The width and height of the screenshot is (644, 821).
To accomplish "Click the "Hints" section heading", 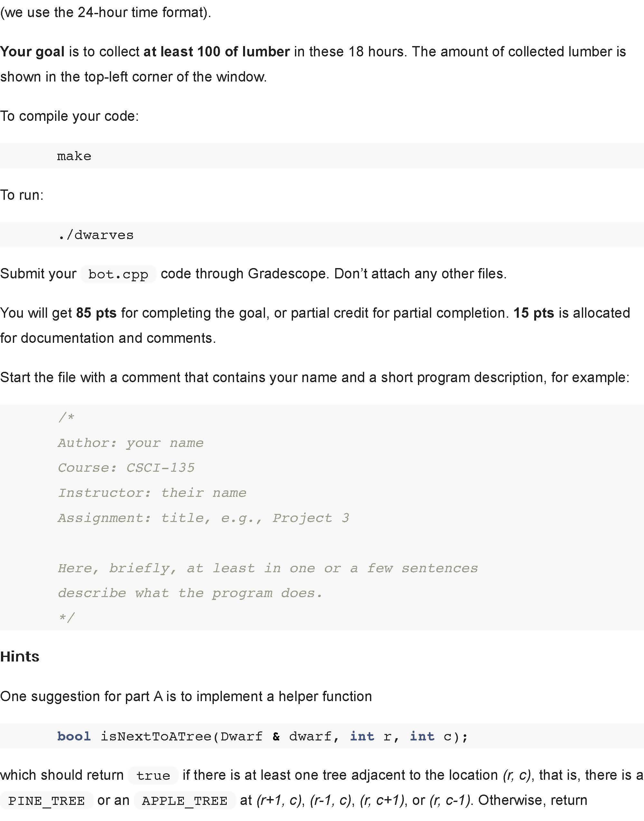I will pos(20,657).
